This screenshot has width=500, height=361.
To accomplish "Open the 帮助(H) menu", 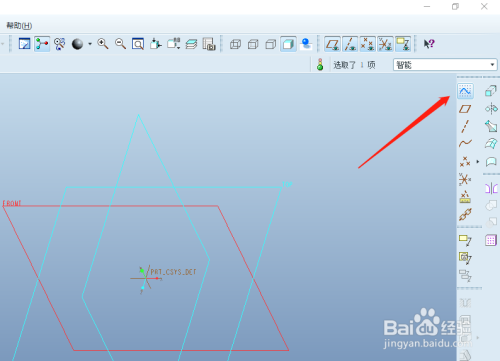I will pos(19,26).
